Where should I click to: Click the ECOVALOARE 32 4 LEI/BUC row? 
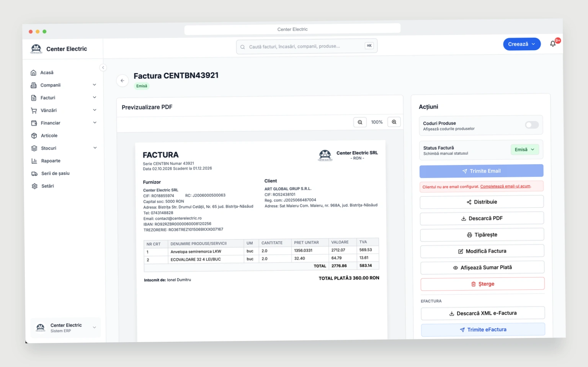[x=261, y=259]
